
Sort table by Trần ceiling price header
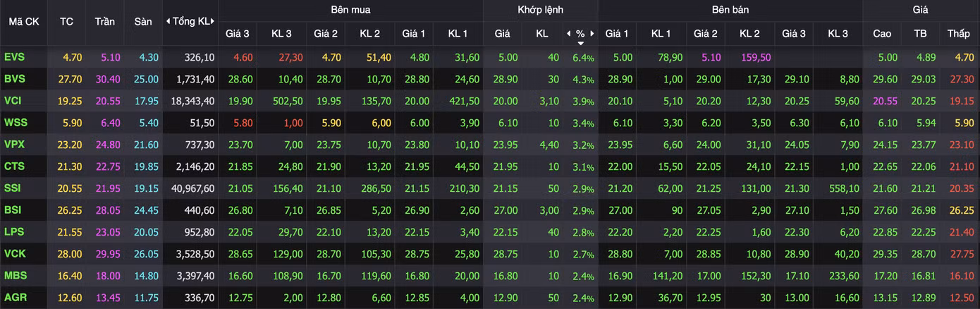click(105, 22)
